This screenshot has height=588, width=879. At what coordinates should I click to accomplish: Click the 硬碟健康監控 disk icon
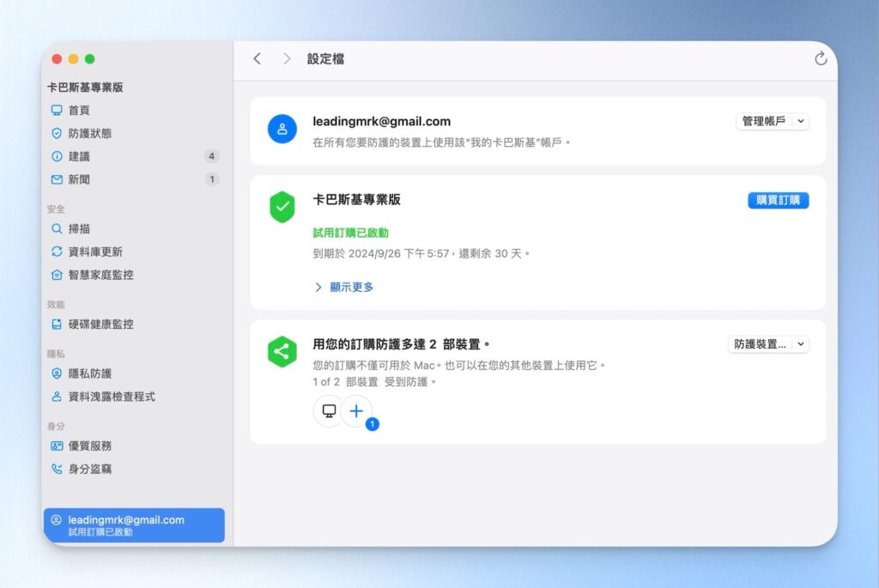[x=57, y=324]
